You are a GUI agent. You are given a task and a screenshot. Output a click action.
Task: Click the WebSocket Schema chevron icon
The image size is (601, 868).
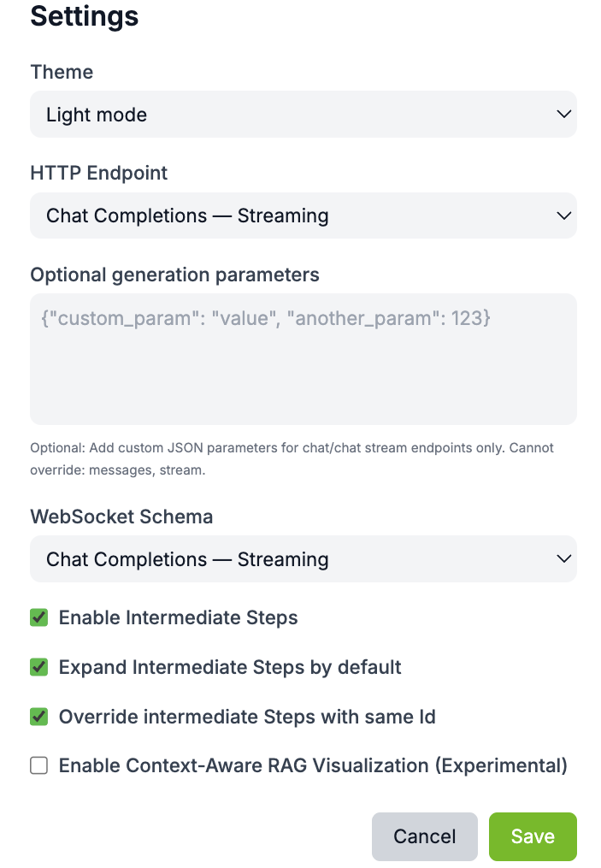tap(563, 558)
